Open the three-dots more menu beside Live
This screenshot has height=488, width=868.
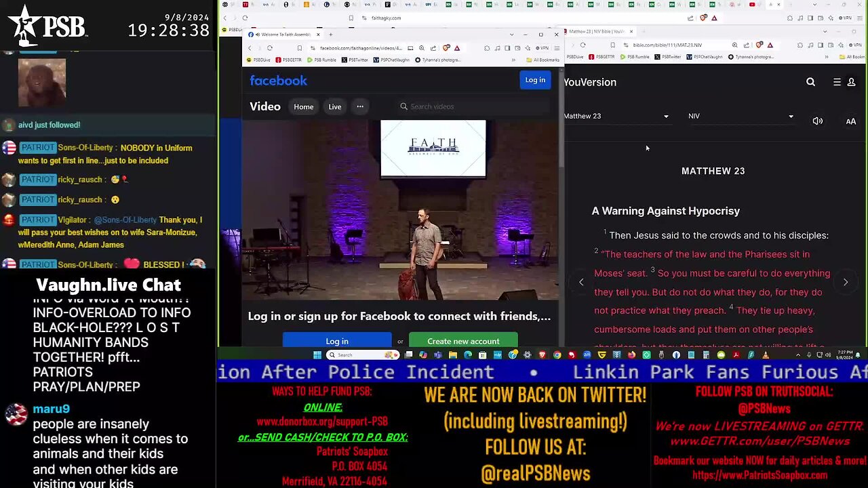click(x=360, y=106)
